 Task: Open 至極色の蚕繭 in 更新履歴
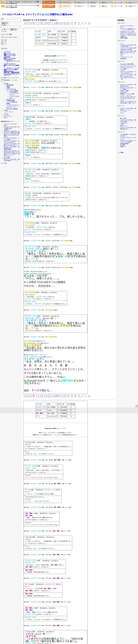tap(124, 38)
